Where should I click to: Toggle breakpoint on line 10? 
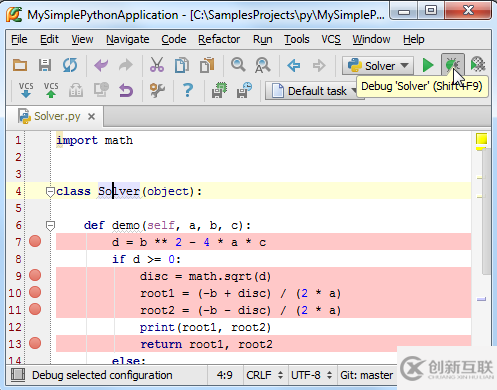[35, 292]
